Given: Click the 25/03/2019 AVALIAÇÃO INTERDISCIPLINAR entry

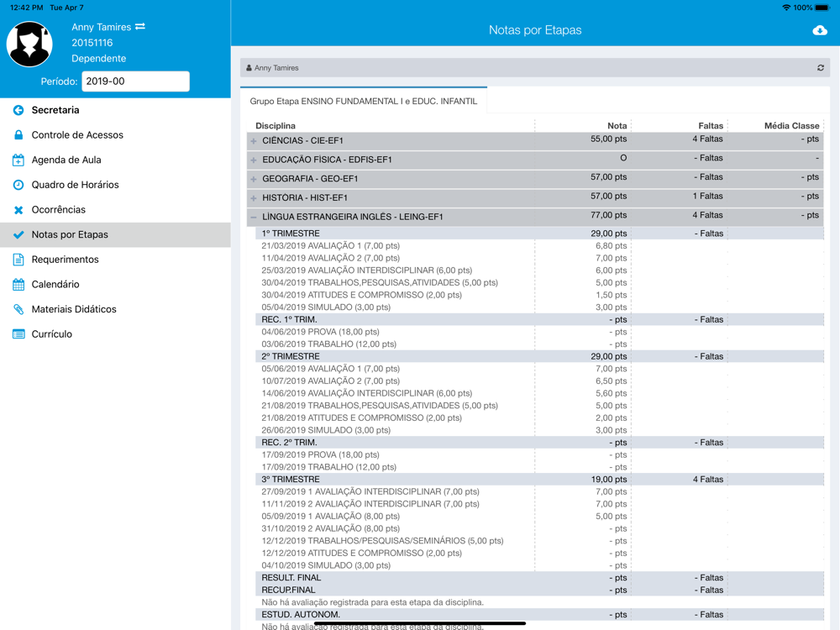Looking at the screenshot, I should pos(367,270).
